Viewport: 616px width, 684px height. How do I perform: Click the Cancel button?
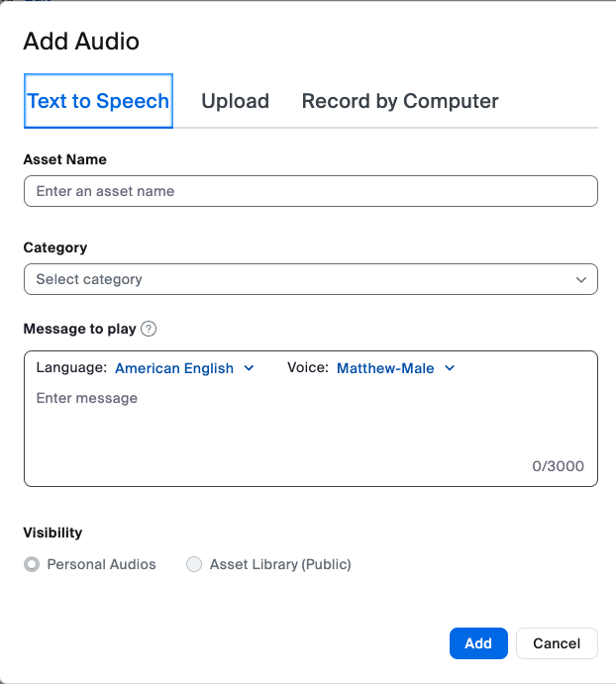556,643
